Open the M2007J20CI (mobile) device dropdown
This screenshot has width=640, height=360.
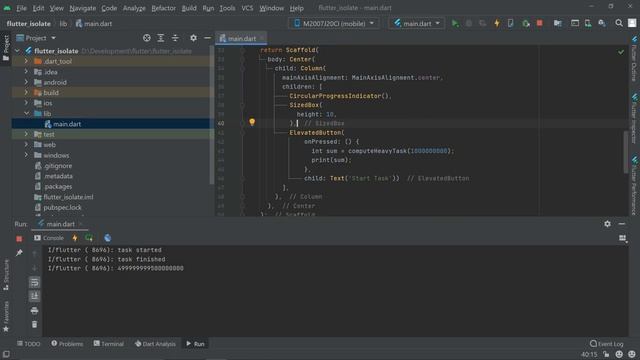tap(334, 23)
